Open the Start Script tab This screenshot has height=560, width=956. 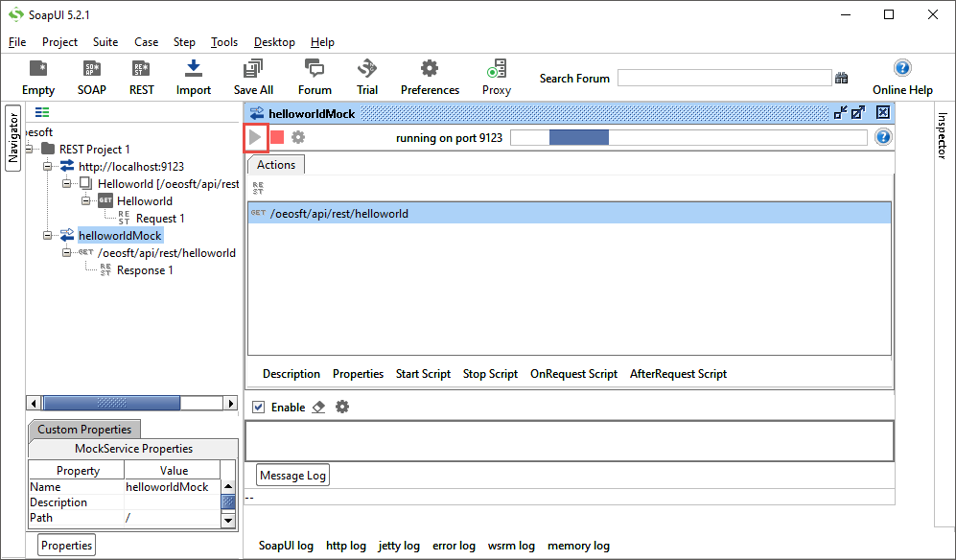click(x=423, y=374)
